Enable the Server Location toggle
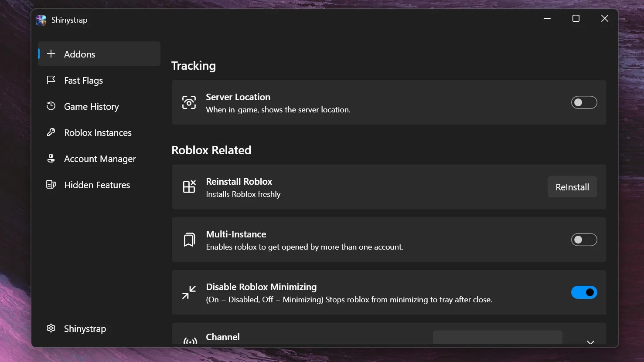This screenshot has width=644, height=362. [x=584, y=102]
